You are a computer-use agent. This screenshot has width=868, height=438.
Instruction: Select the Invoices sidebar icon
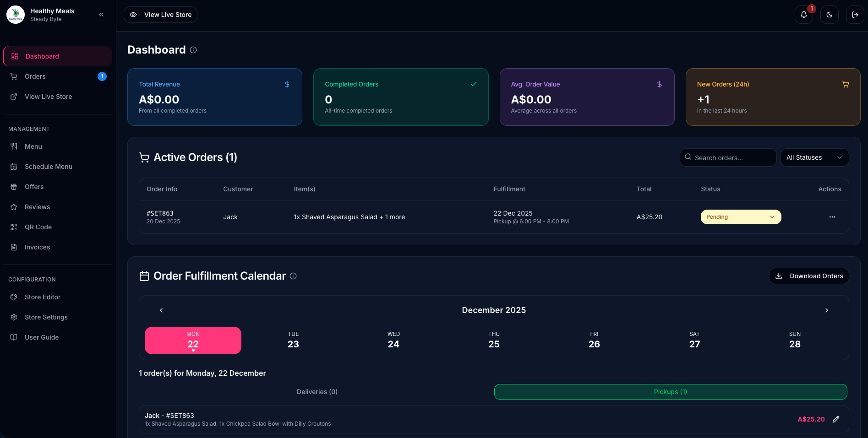37,247
